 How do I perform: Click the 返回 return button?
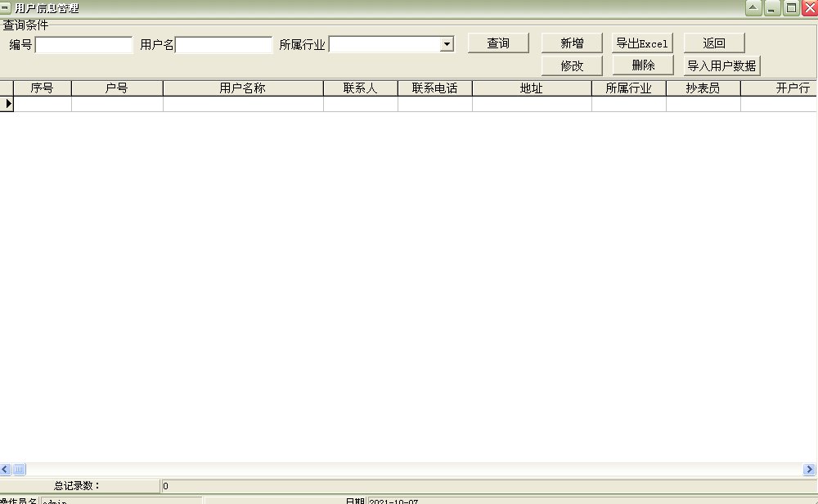(714, 43)
